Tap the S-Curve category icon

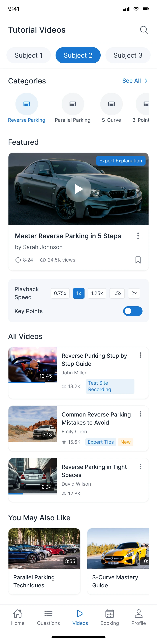tap(111, 104)
